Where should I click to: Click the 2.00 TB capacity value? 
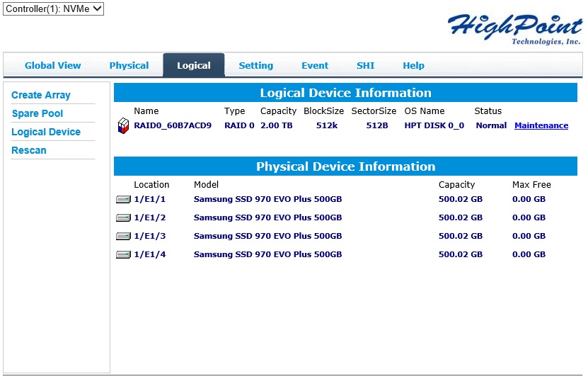click(277, 125)
